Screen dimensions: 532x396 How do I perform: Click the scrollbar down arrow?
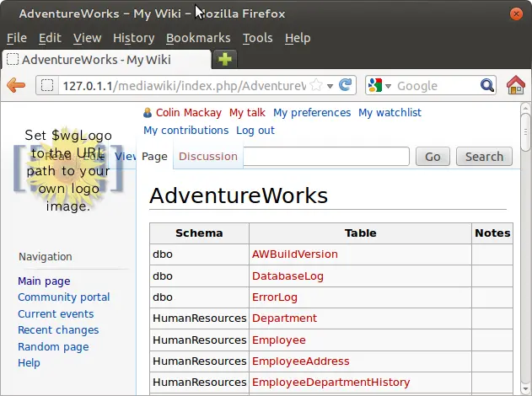(x=525, y=388)
